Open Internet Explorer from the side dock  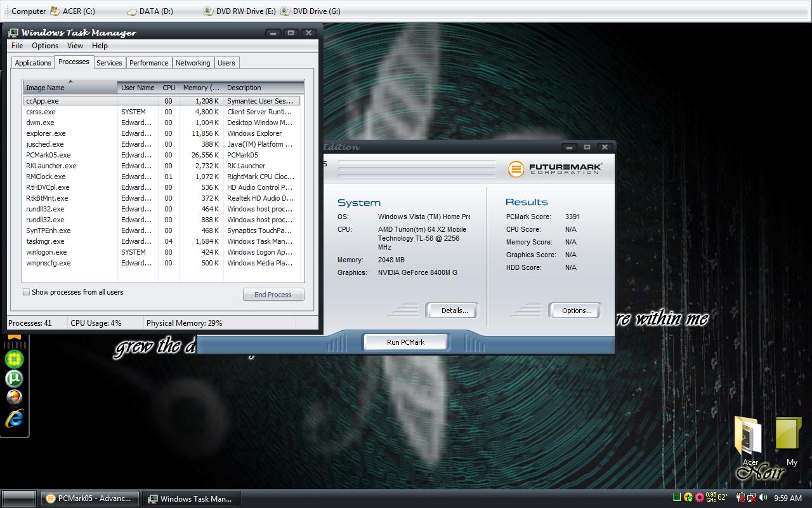click(14, 418)
